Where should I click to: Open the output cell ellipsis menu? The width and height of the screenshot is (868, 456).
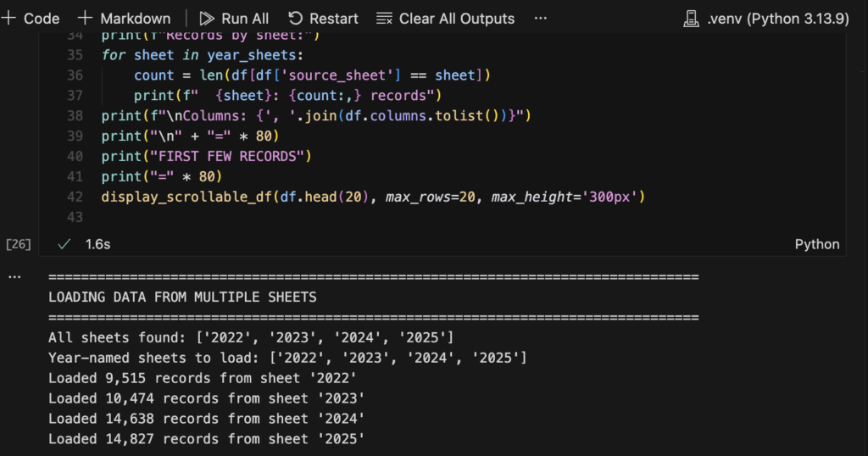(12, 277)
